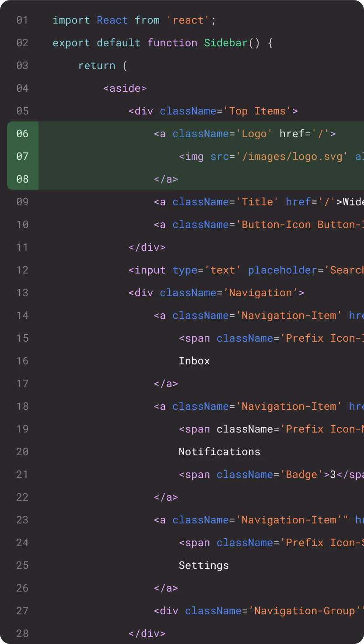
Task: Click the 'Logo' className value on line 06
Action: point(255,134)
